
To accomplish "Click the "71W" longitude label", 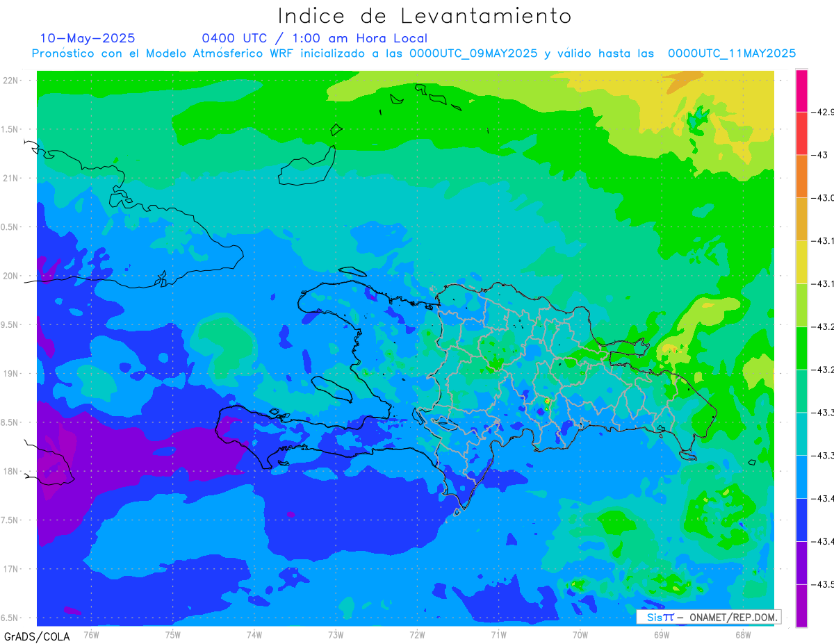I will [x=498, y=635].
